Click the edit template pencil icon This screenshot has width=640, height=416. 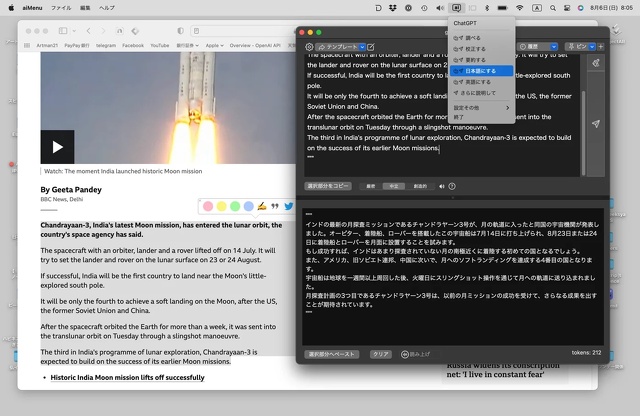coord(372,47)
